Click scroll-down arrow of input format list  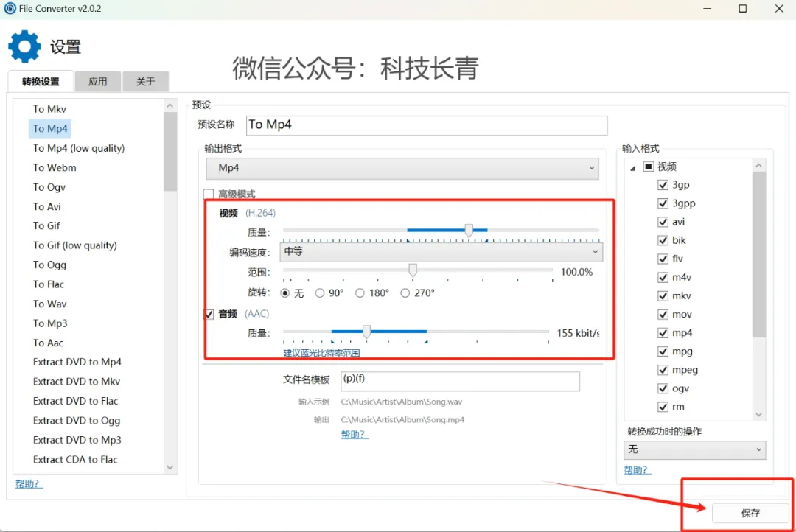[759, 415]
